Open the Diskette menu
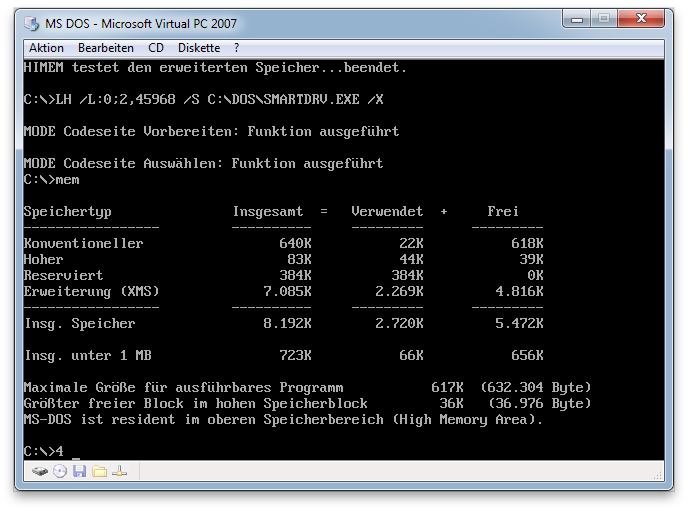Viewport: 688px width, 511px height. coord(199,48)
